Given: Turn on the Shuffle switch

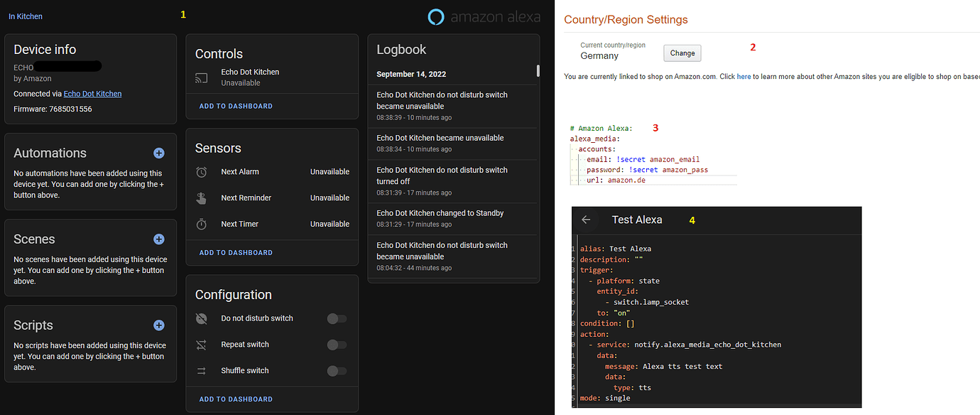Looking at the screenshot, I should pyautogui.click(x=337, y=370).
